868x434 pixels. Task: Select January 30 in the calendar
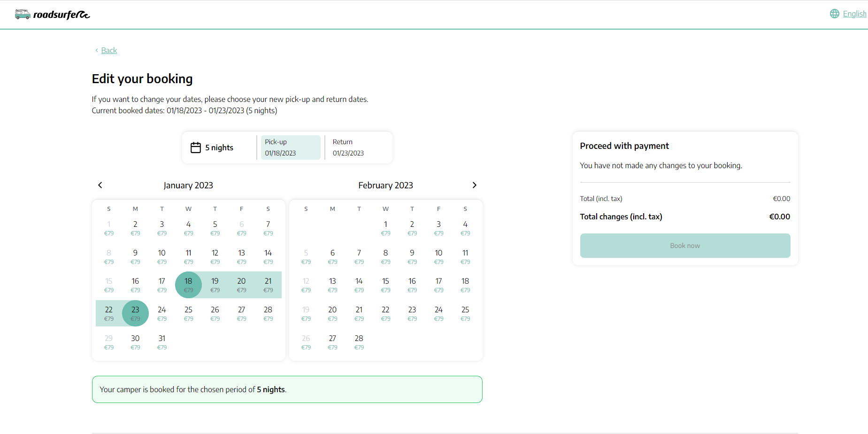coord(135,342)
